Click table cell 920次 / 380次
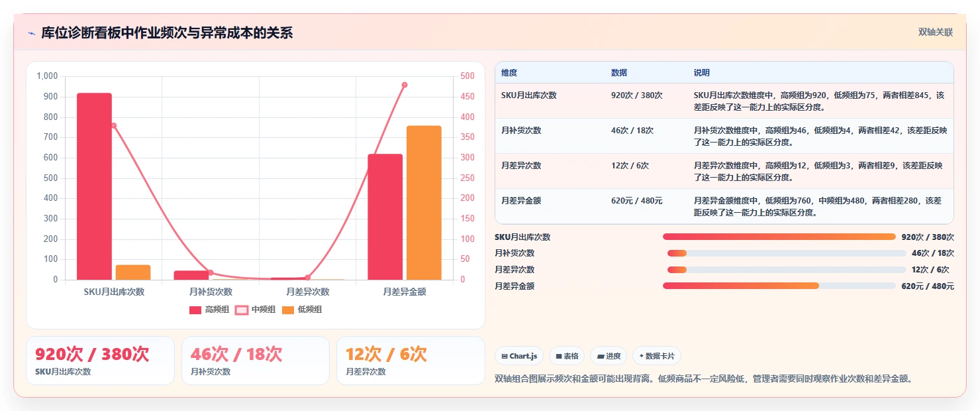This screenshot has height=411, width=980. coord(637,95)
